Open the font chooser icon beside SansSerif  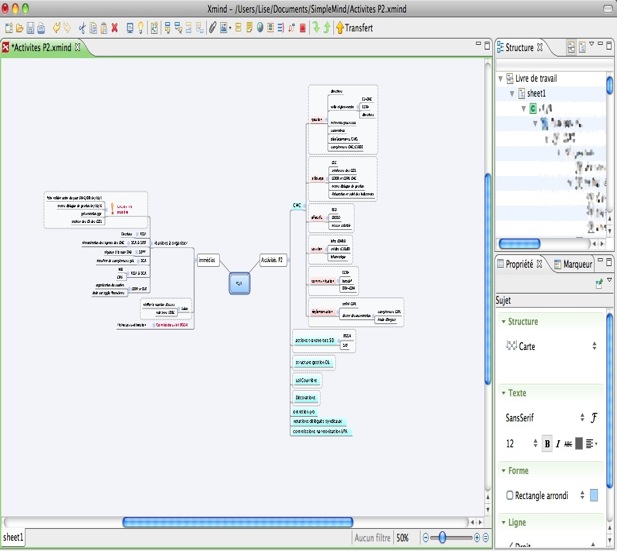pos(593,417)
